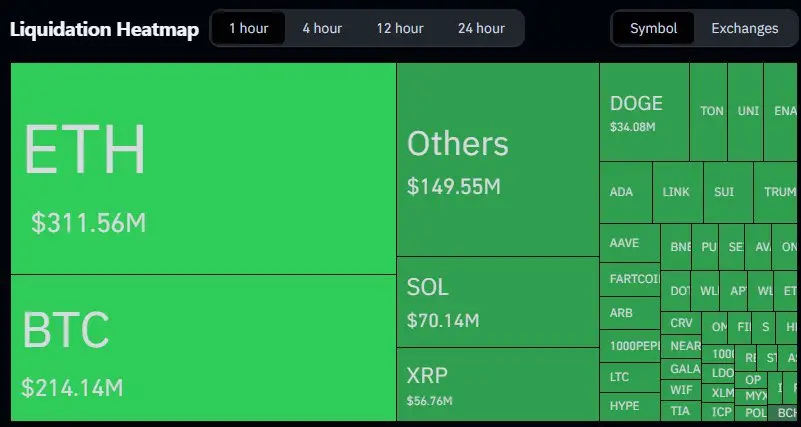
Task: Switch to the 4 hour timeframe
Action: click(x=322, y=28)
